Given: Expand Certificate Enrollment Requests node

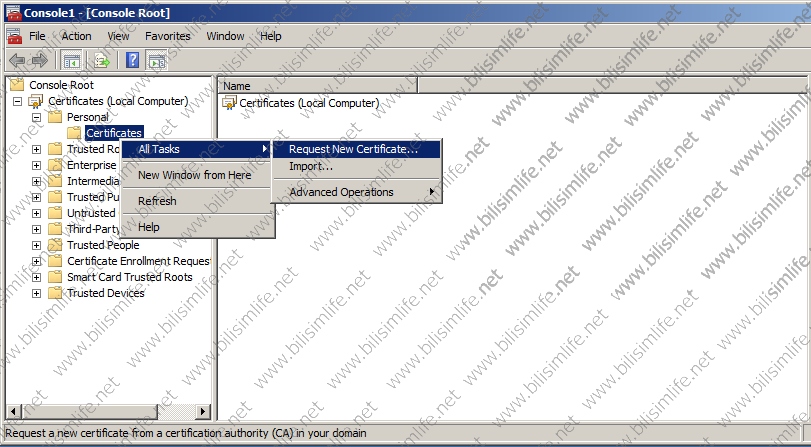Looking at the screenshot, I should point(36,261).
